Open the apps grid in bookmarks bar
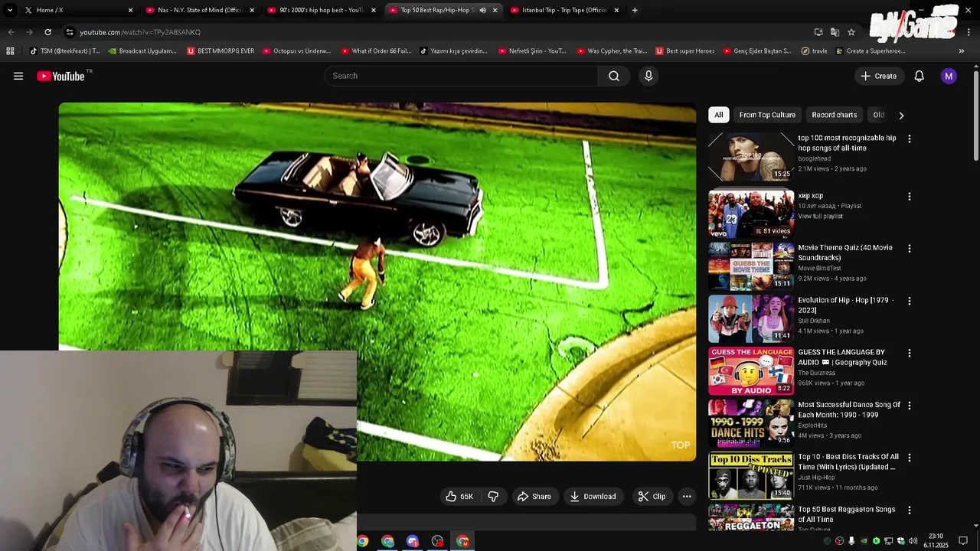The width and height of the screenshot is (980, 551). click(10, 51)
